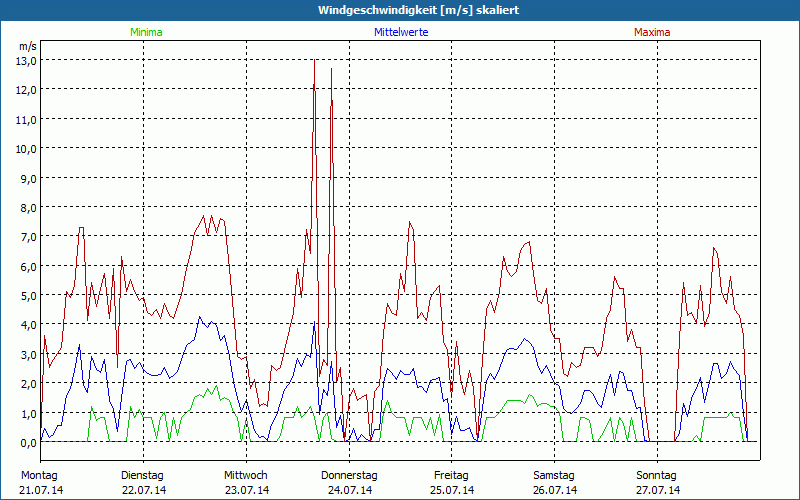Click the 0,0 y-axis value
Viewport: 800px width, 500px height.
click(29, 443)
